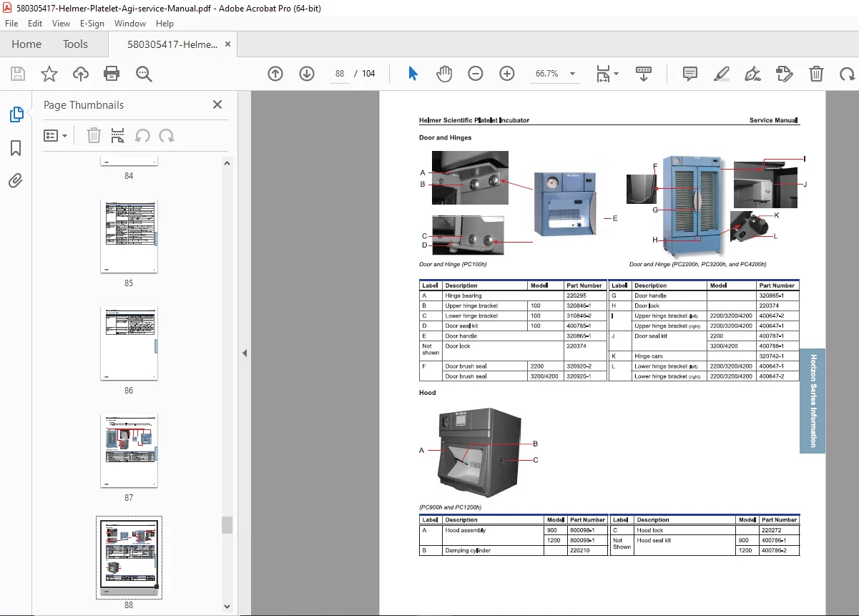The height and width of the screenshot is (616, 859).
Task: Open the Attachments paperclip panel
Action: pyautogui.click(x=16, y=180)
